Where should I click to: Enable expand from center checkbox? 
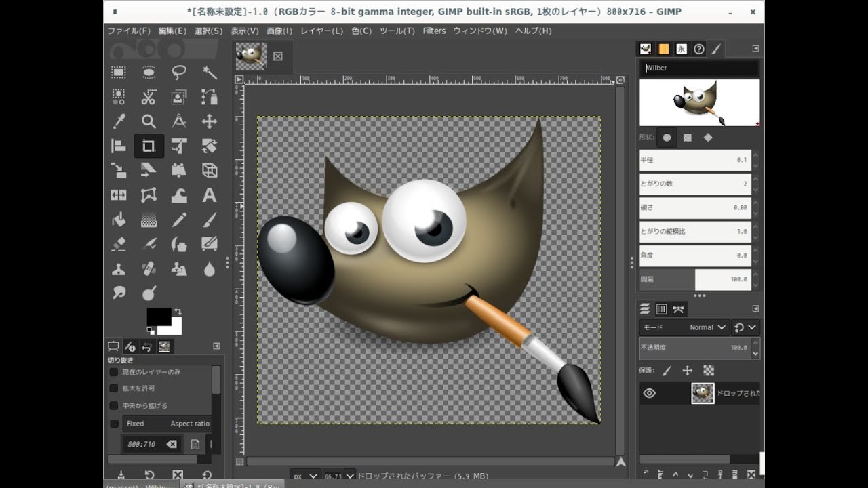pyautogui.click(x=114, y=405)
